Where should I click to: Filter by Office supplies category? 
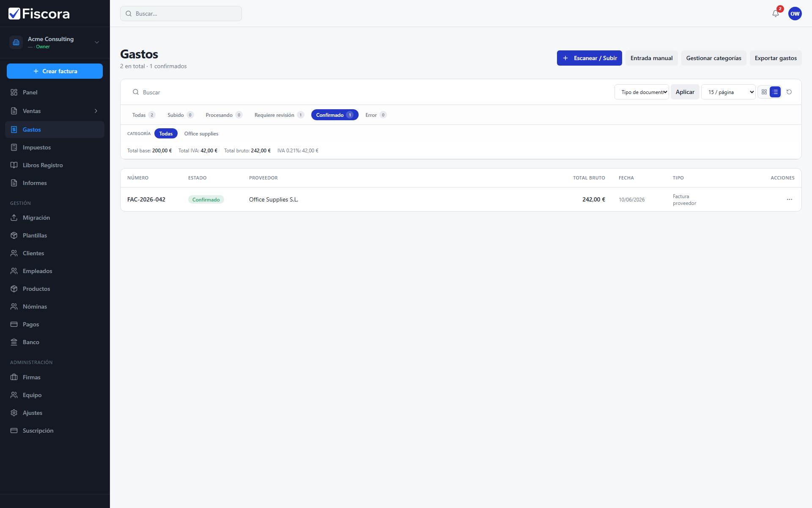(201, 133)
